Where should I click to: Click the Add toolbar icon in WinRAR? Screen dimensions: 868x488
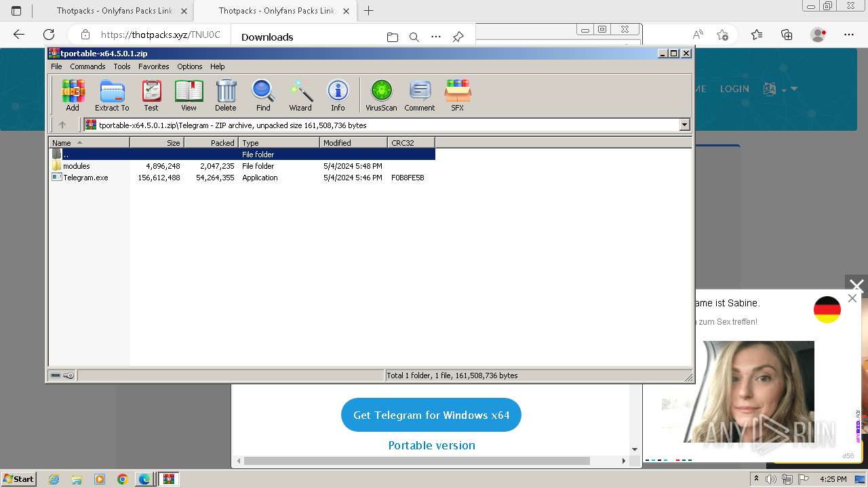tap(73, 95)
